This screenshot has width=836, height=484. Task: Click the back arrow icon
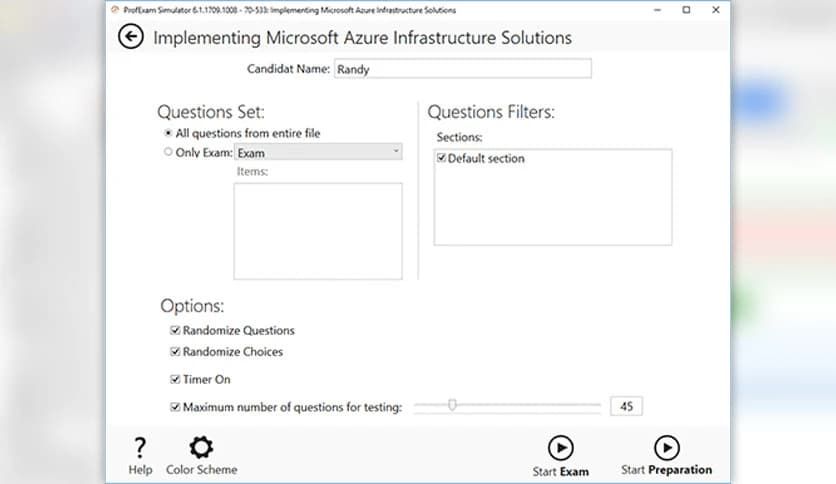(x=130, y=37)
